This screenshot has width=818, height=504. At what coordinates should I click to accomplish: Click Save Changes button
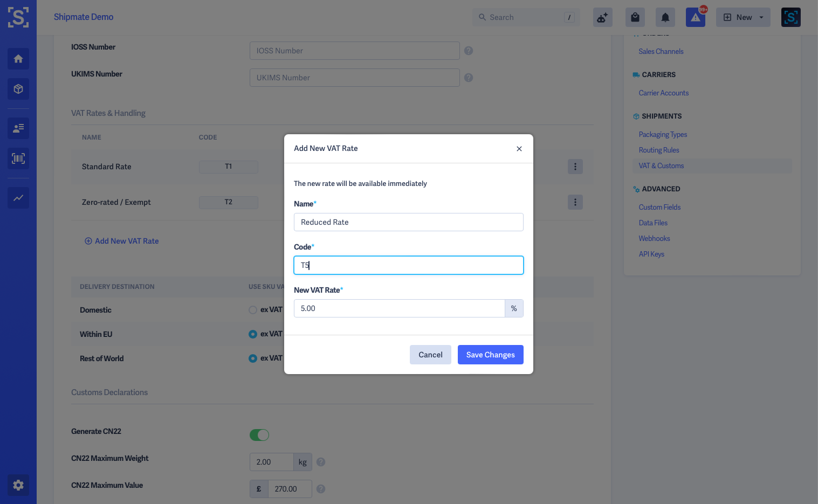coord(491,355)
